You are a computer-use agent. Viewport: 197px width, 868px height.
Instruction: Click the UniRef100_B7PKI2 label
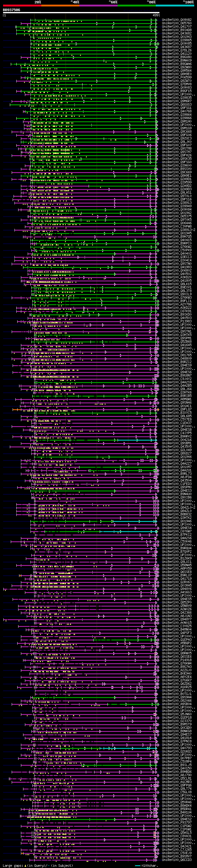point(177,535)
